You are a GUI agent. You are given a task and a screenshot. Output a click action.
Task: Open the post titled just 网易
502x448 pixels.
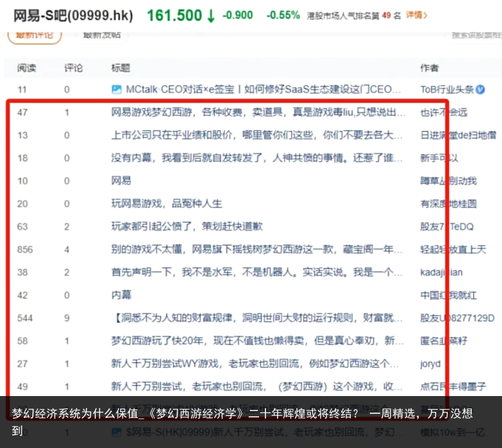pyautogui.click(x=121, y=181)
